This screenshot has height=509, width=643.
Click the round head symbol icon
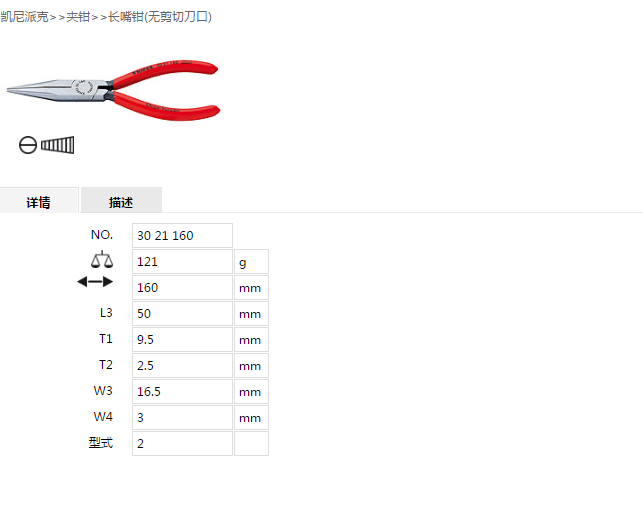pyautogui.click(x=28, y=145)
